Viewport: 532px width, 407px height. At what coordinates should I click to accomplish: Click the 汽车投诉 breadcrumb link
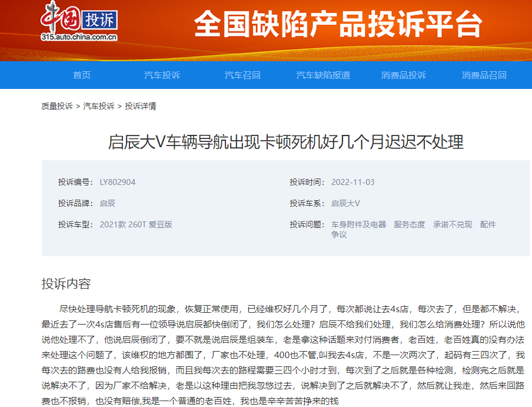(99, 106)
